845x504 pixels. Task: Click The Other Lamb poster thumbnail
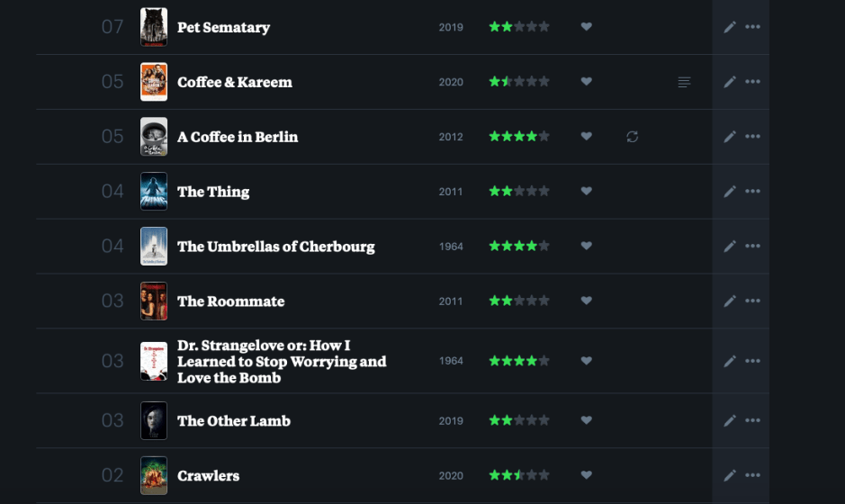pos(154,420)
